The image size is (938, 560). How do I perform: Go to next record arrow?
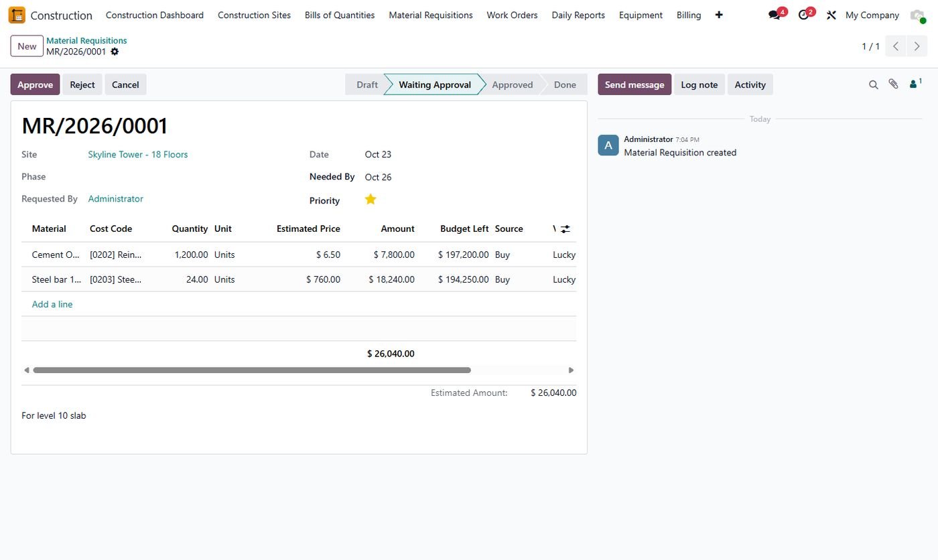coord(917,46)
